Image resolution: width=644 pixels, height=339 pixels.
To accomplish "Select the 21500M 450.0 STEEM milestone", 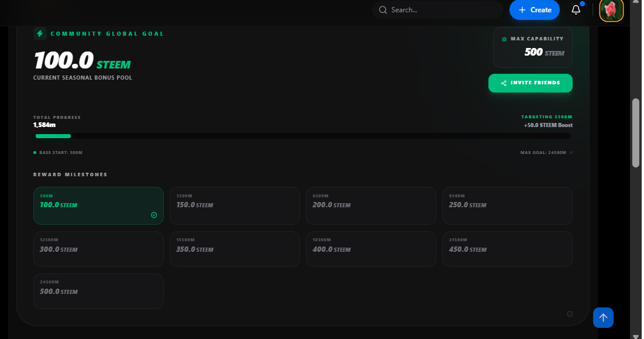I will point(507,249).
